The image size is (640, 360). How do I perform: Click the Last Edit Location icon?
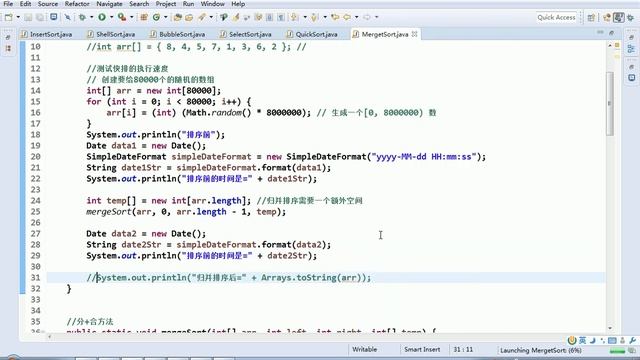point(335,17)
